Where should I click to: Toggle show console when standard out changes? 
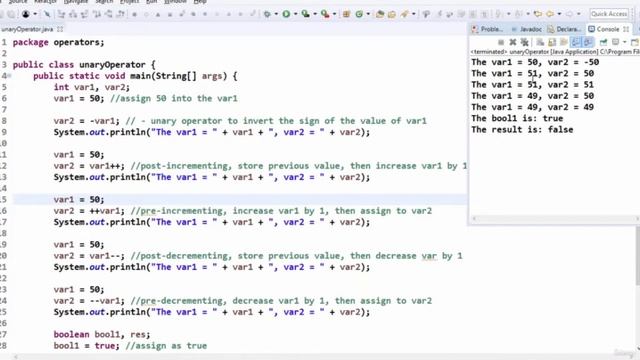click(x=576, y=42)
